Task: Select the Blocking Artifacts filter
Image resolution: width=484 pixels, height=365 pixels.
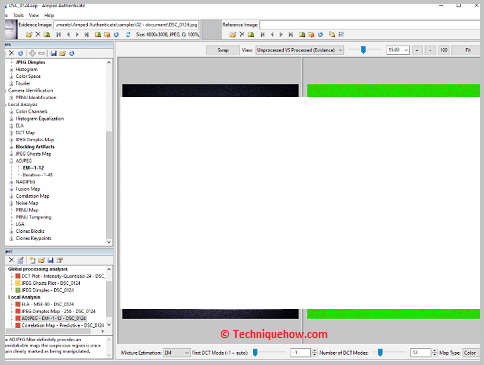Action: click(35, 147)
